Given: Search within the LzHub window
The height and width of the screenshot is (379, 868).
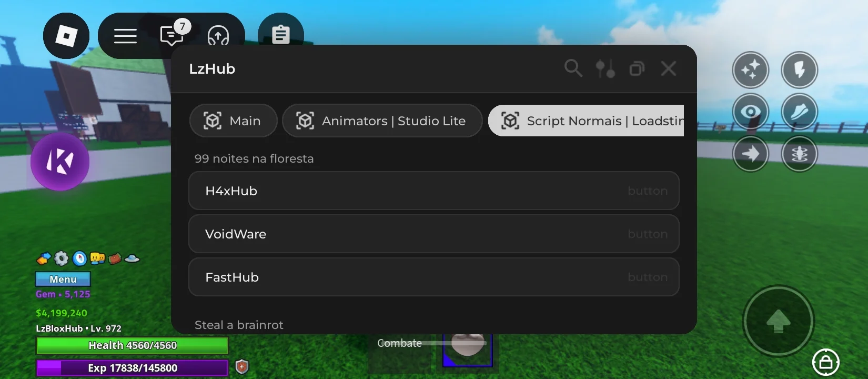Looking at the screenshot, I should coord(573,68).
